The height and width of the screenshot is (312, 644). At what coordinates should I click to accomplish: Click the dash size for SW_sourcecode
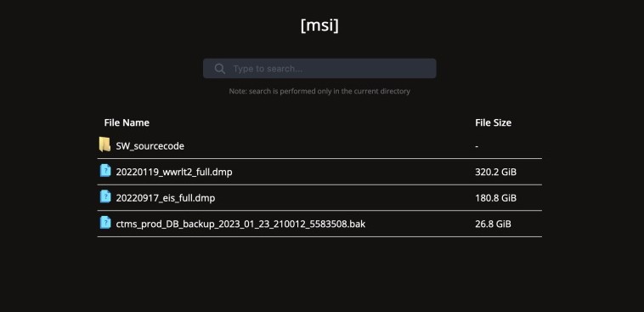pos(477,146)
